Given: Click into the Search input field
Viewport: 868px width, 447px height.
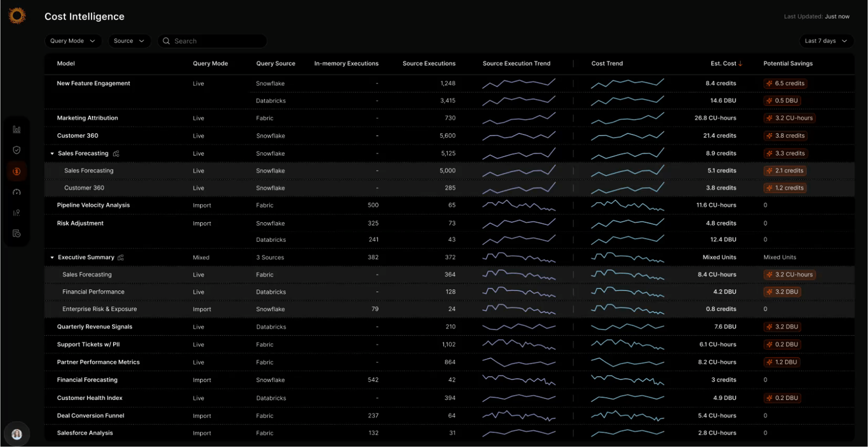Looking at the screenshot, I should 212,41.
